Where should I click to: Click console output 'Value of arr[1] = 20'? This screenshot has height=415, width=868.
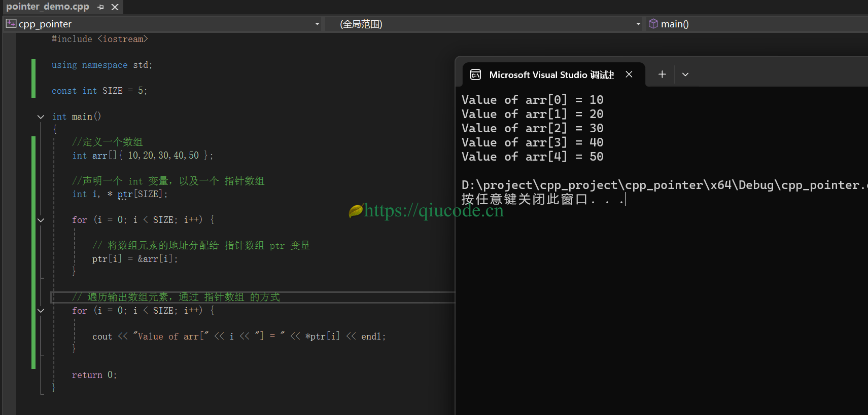point(533,114)
